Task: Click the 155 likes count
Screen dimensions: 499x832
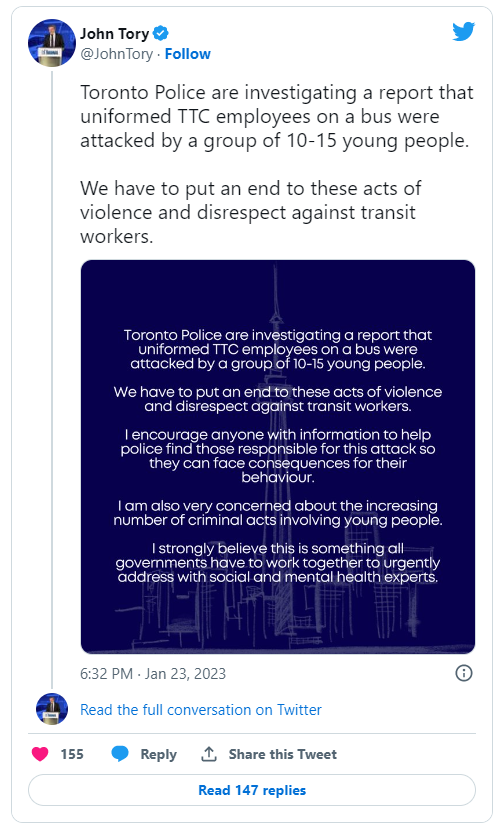Action: click(72, 755)
